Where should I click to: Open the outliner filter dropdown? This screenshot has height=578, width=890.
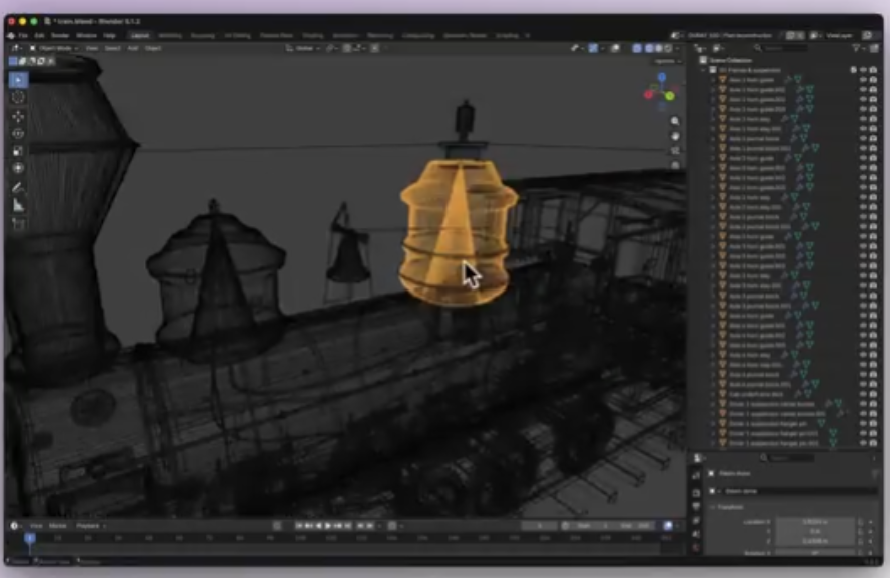[857, 49]
